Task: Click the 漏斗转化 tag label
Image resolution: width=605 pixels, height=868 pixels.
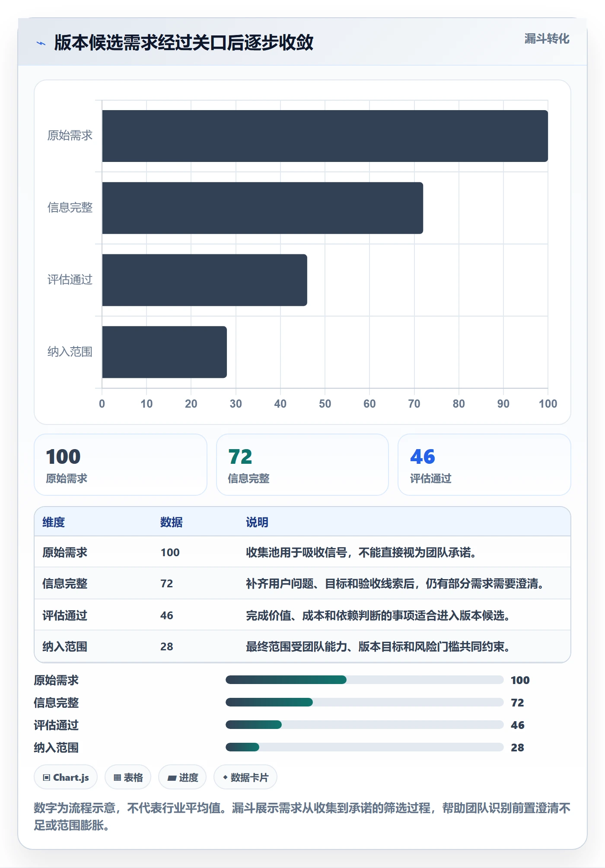Action: 547,39
